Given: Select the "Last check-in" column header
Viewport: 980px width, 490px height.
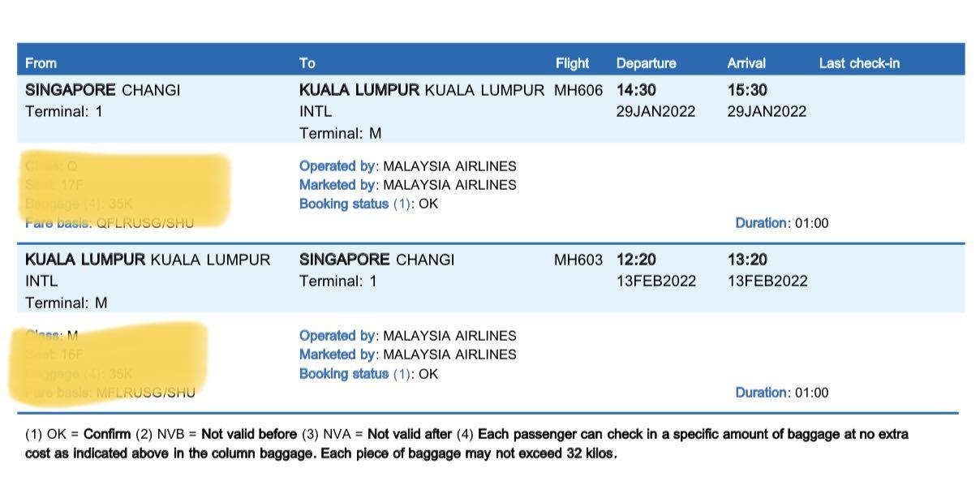Looking at the screenshot, I should pyautogui.click(x=859, y=63).
